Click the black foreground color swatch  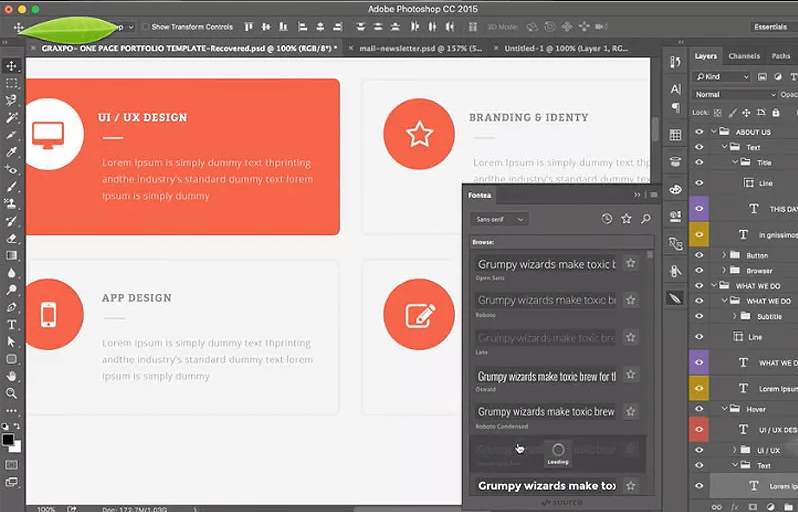click(8, 439)
